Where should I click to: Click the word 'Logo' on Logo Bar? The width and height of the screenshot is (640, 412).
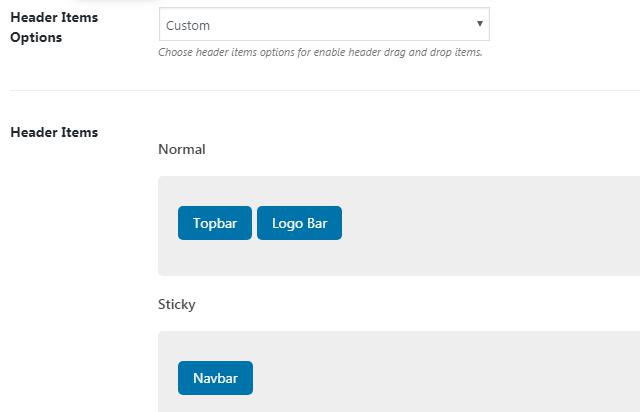(287, 224)
